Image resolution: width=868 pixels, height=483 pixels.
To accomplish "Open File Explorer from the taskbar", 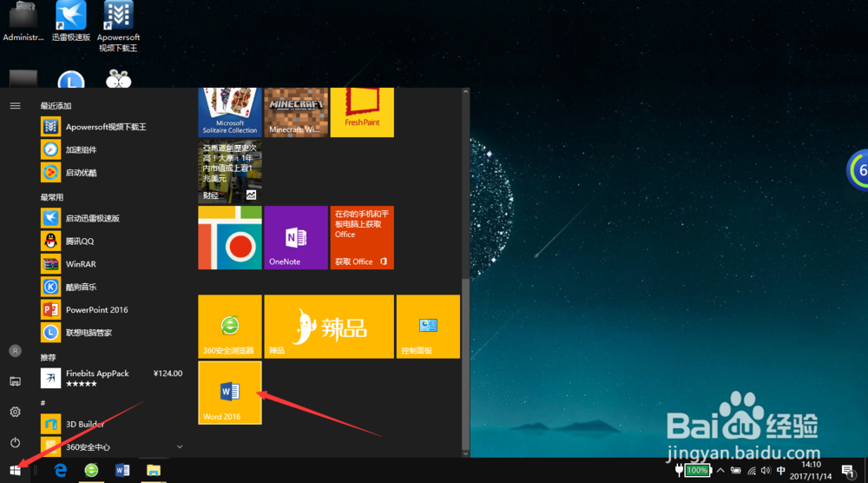I will coord(154,470).
